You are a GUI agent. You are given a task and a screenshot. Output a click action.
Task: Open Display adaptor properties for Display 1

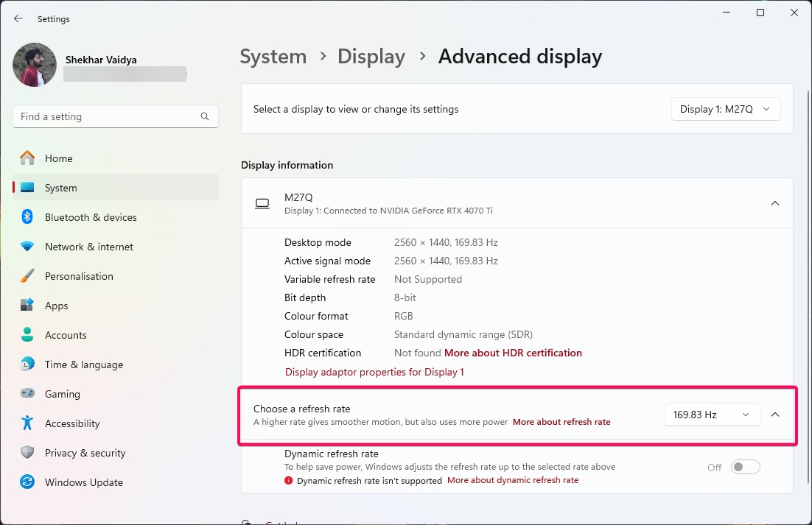374,372
